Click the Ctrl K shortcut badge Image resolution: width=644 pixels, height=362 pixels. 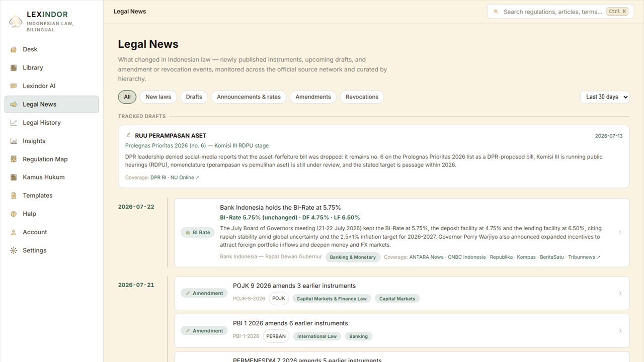[617, 12]
